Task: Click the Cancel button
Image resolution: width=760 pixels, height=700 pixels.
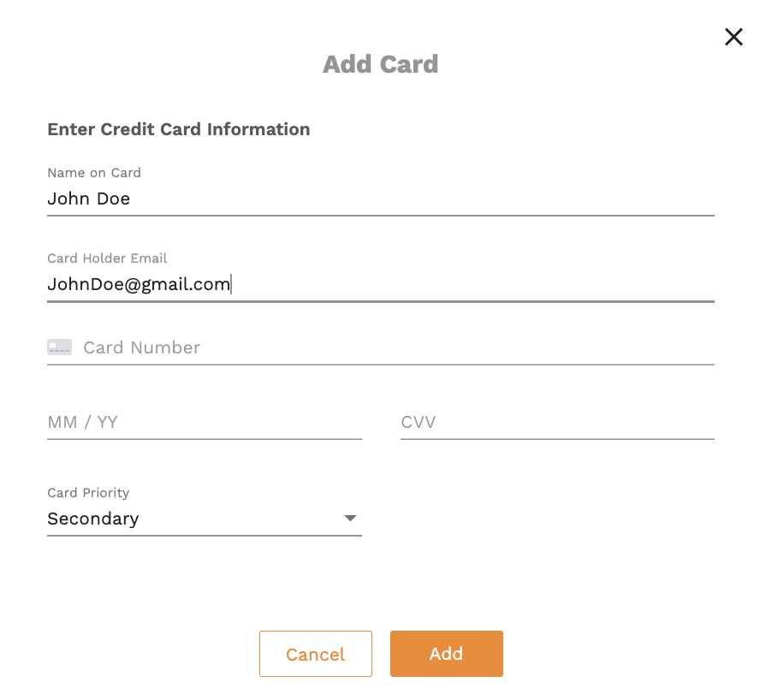Action: (316, 654)
